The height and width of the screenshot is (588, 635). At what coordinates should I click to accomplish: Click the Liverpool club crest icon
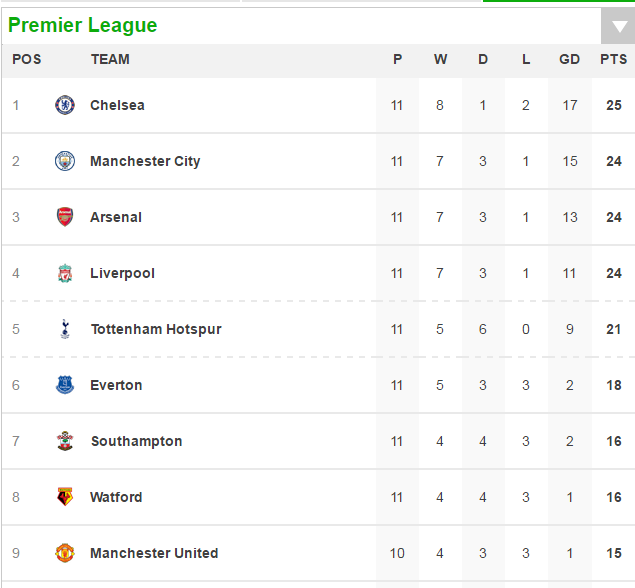65,273
